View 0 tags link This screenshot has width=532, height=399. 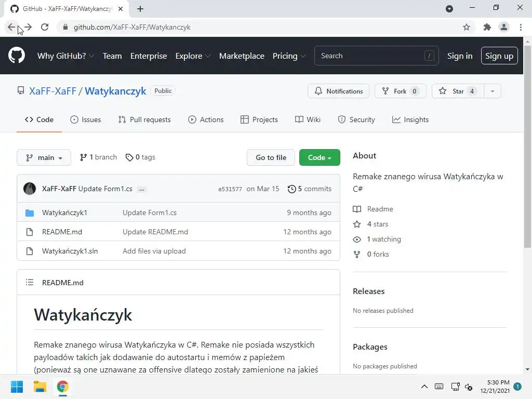click(140, 157)
